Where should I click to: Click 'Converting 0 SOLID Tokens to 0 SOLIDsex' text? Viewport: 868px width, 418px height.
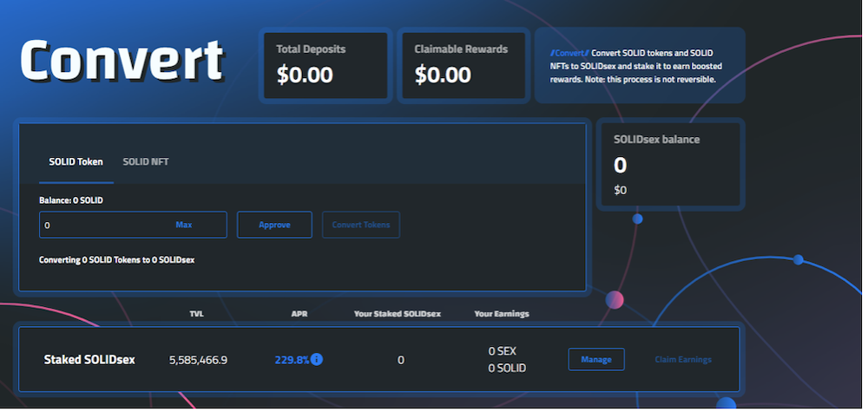coord(117,259)
